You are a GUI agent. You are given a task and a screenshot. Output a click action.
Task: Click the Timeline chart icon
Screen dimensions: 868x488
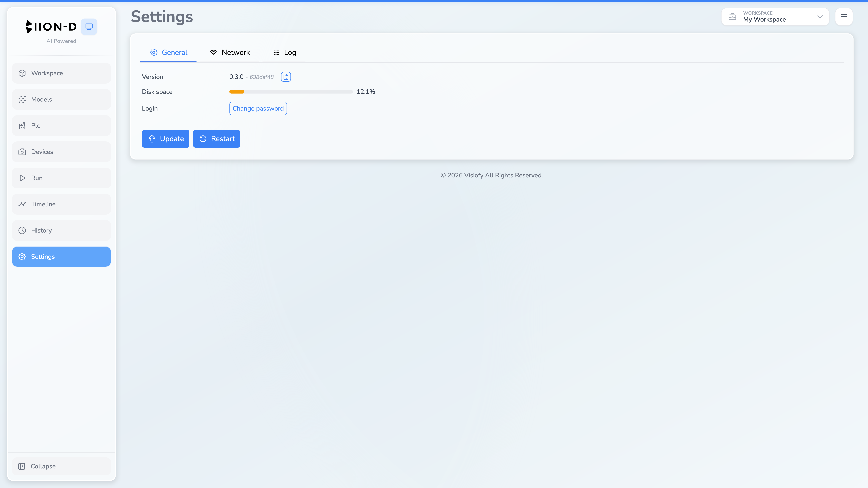coord(22,204)
